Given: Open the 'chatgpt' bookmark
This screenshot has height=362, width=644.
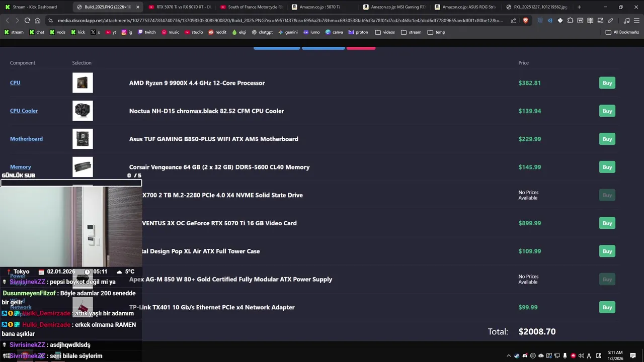Looking at the screenshot, I should (x=262, y=32).
